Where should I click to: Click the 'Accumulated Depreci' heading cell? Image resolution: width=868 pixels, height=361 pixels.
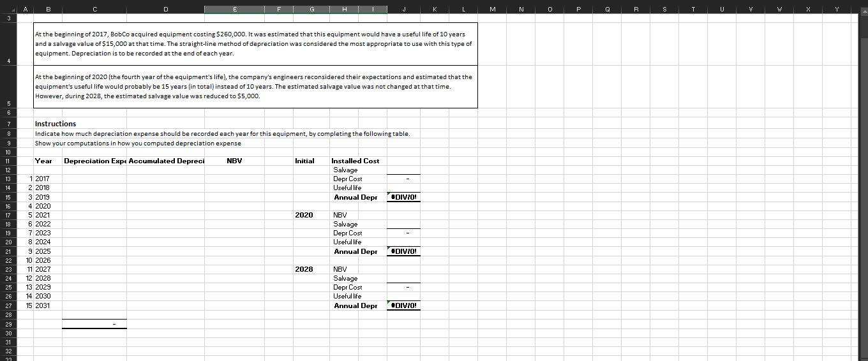[165, 161]
